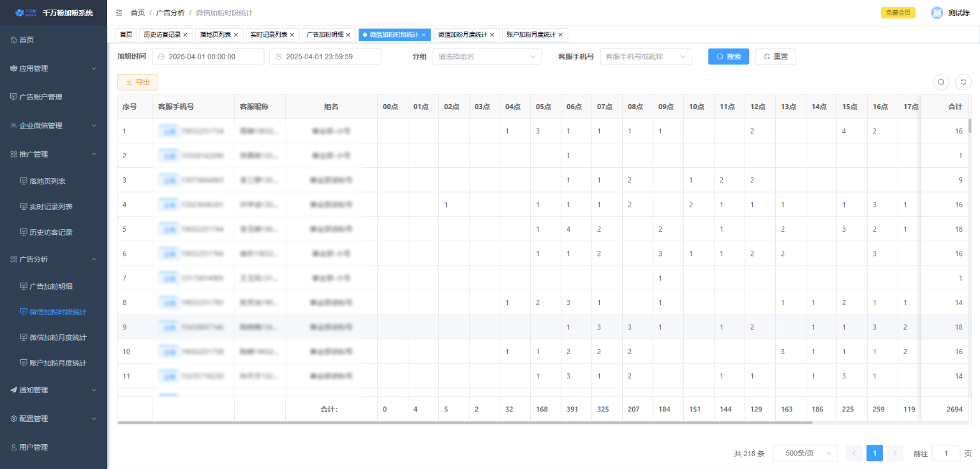Select 广告加粉明细 in the sidebar
Viewport: 980px width, 469px height.
click(56, 287)
